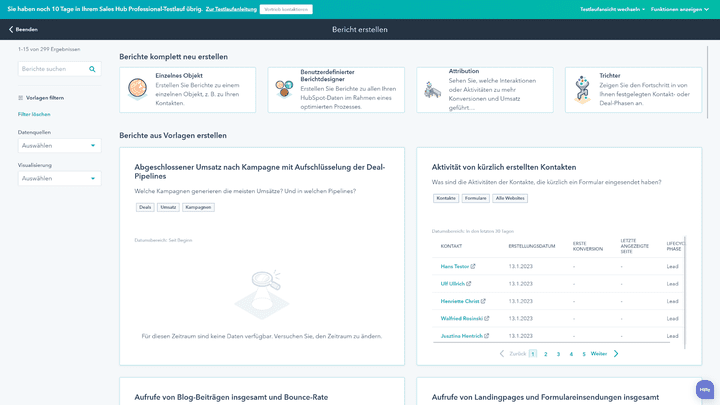Select page 5 in contacts pagination
The height and width of the screenshot is (405, 720).
pos(584,354)
